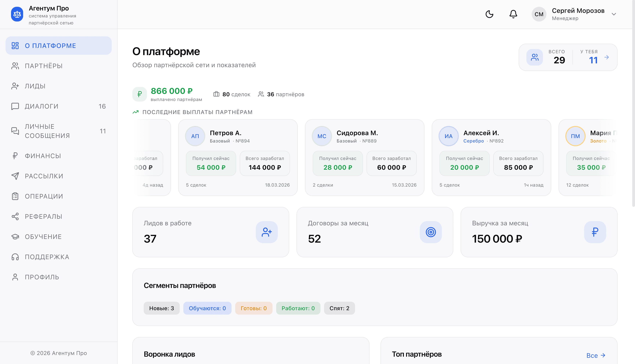Open Петров А. payout card name
Viewport: 635px width, 364px height.
point(226,133)
